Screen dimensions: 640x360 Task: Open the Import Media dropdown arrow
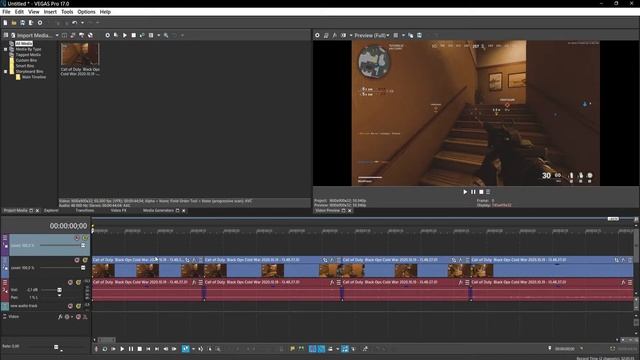point(57,36)
